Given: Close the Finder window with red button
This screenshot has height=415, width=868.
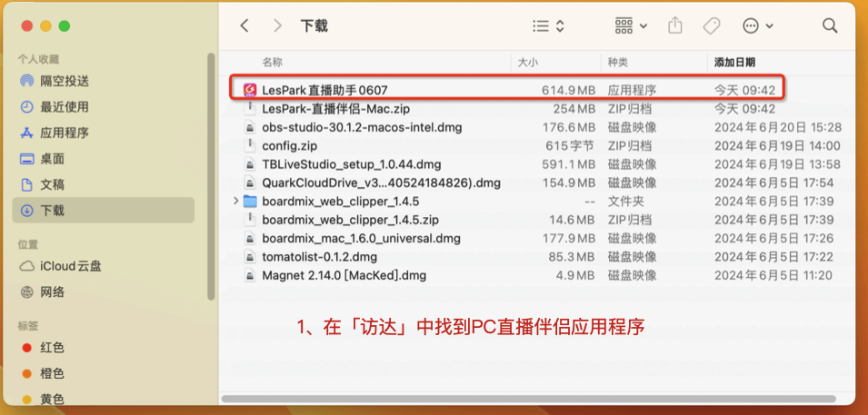Looking at the screenshot, I should (x=26, y=25).
